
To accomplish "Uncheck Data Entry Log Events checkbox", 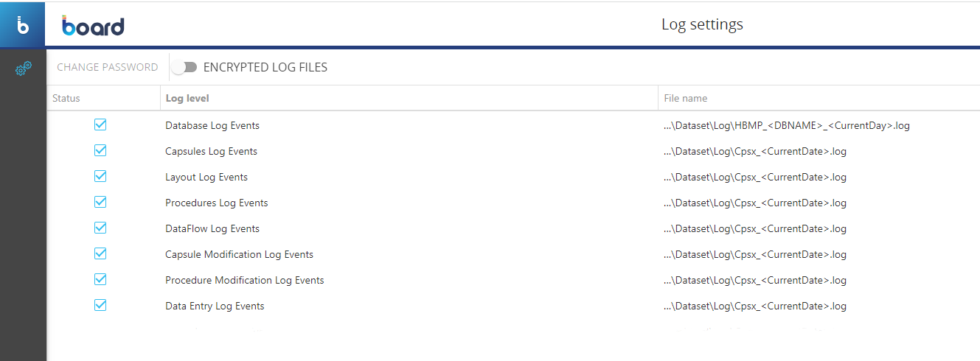I will [100, 306].
